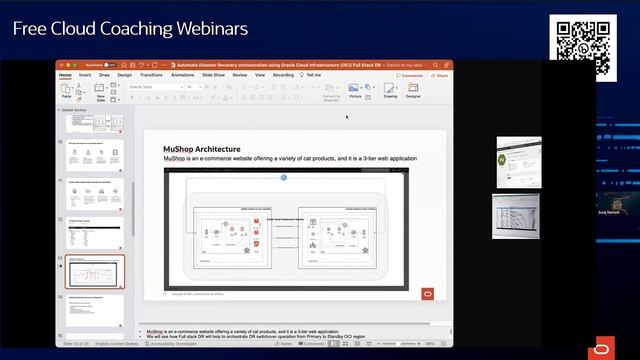Click the Home icon in PowerPoint title bar
Image resolution: width=640 pixels, height=360 pixels.
pyautogui.click(x=124, y=65)
